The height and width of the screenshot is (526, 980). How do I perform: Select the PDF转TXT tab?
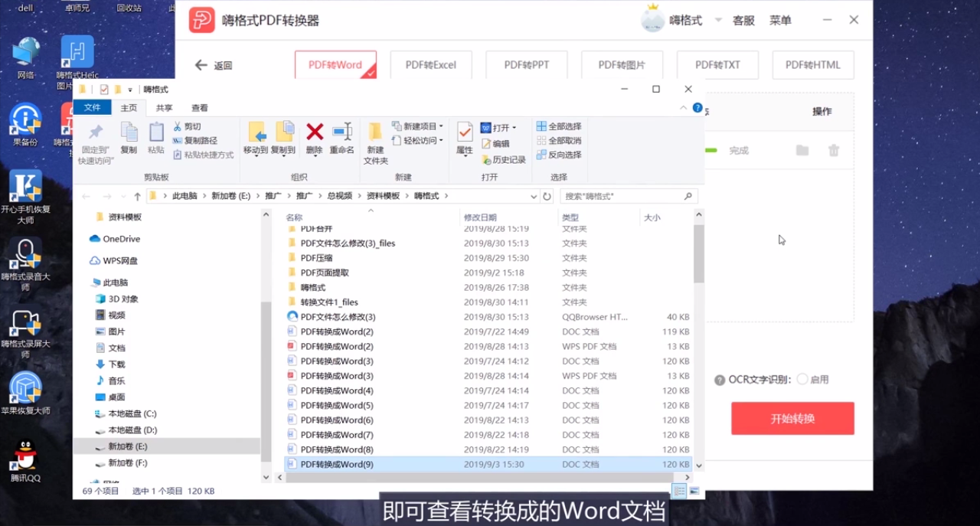[x=717, y=65]
